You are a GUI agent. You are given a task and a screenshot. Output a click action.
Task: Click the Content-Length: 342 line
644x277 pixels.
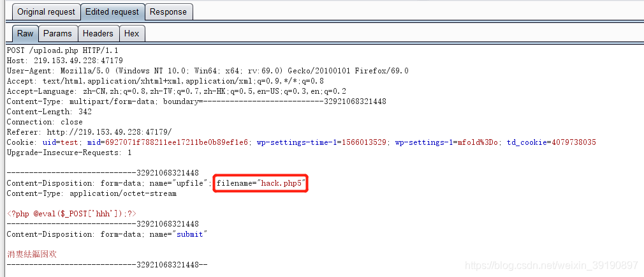pos(49,112)
